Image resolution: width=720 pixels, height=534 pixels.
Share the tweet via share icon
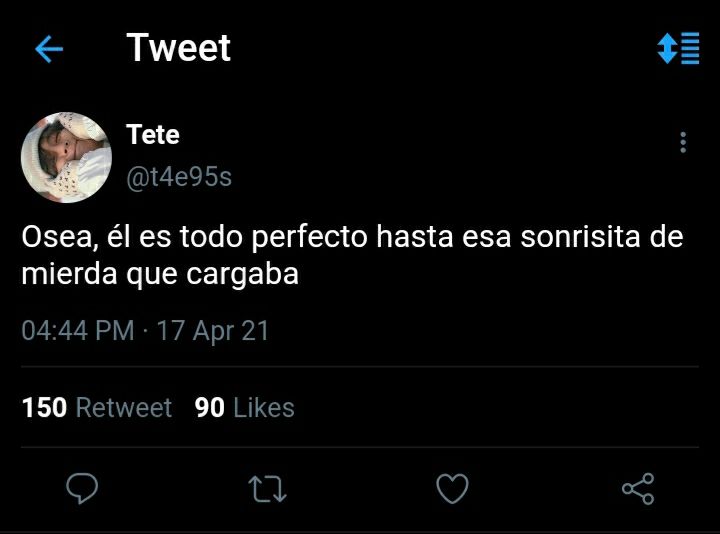pyautogui.click(x=638, y=489)
